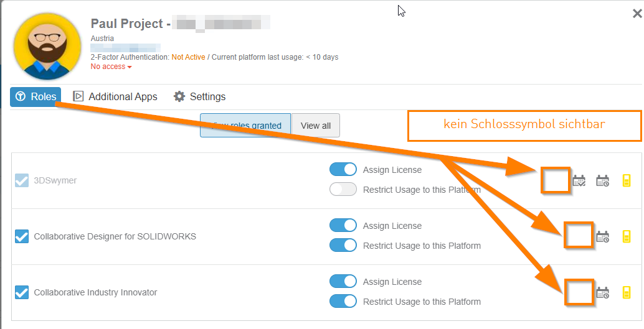Open the No access dropdown

[111, 67]
